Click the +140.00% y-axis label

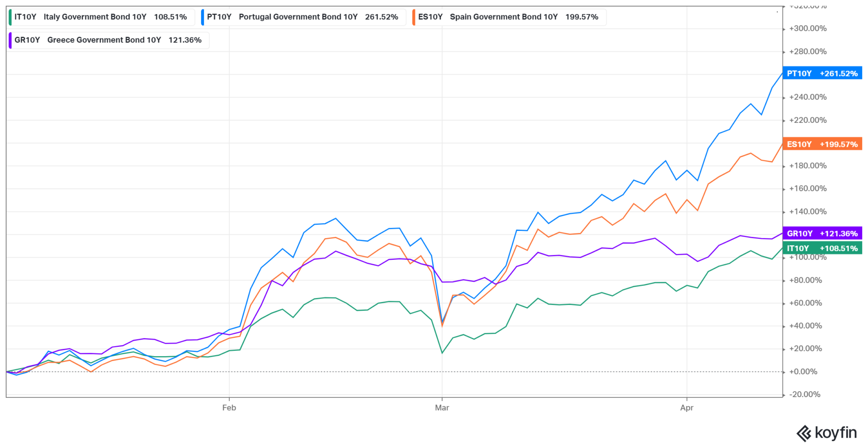[x=807, y=211]
